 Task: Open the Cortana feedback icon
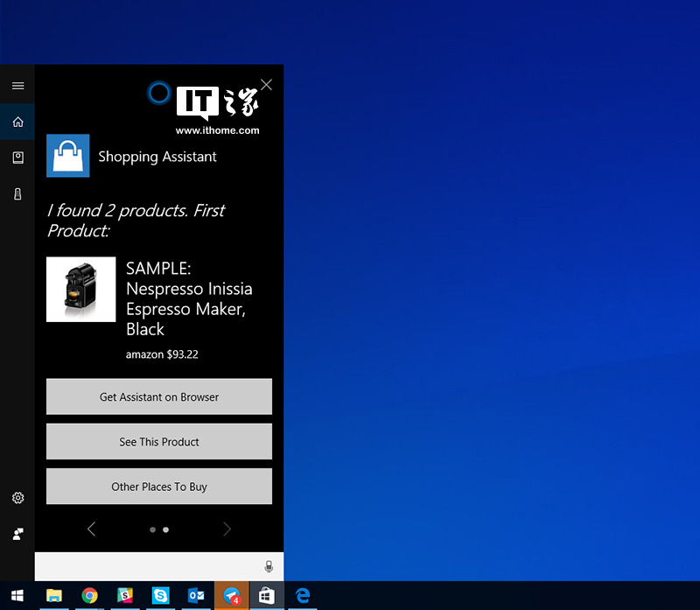pos(17,534)
